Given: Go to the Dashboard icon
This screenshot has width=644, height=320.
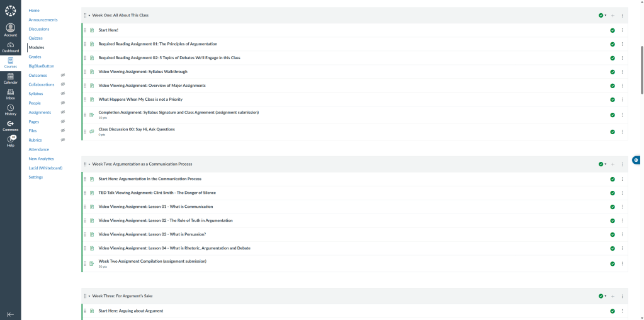Looking at the screenshot, I should click(x=10, y=47).
